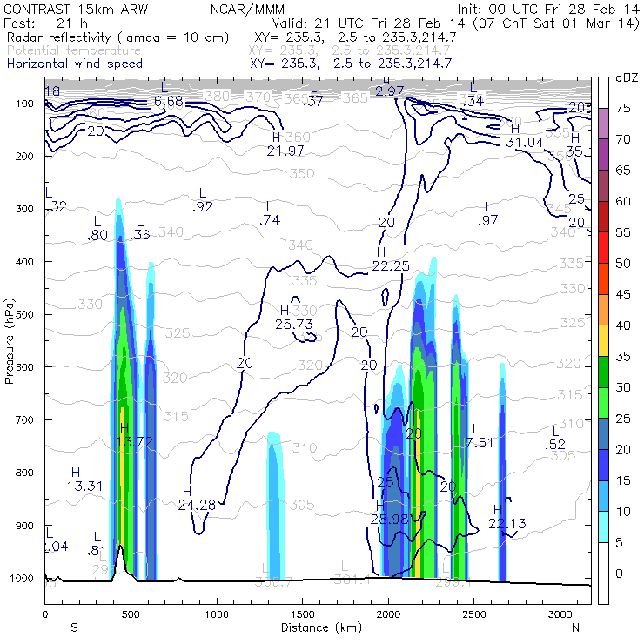Click the 3000 km distance tick label
This screenshot has height=644, width=644.
560,614
